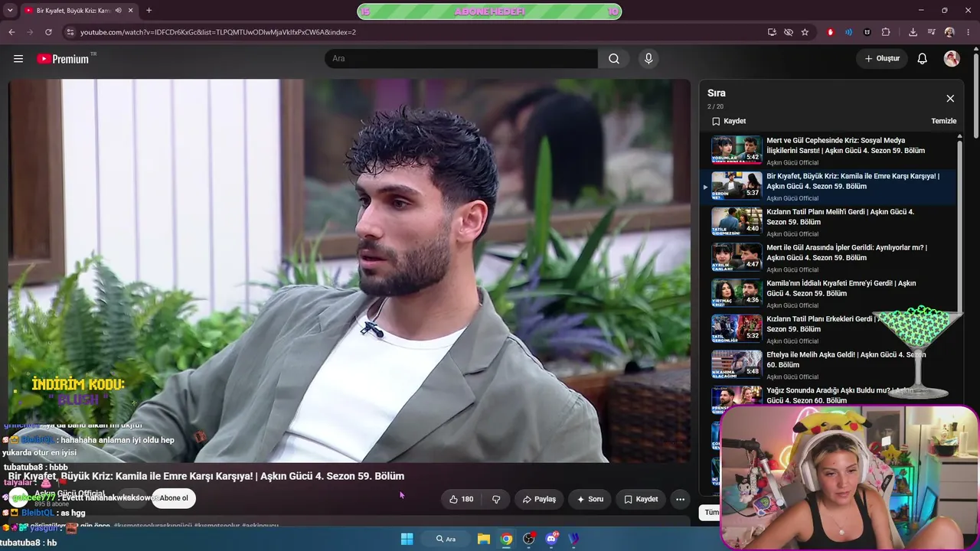The height and width of the screenshot is (551, 980).
Task: Share the video with Paylaş
Action: tap(539, 499)
